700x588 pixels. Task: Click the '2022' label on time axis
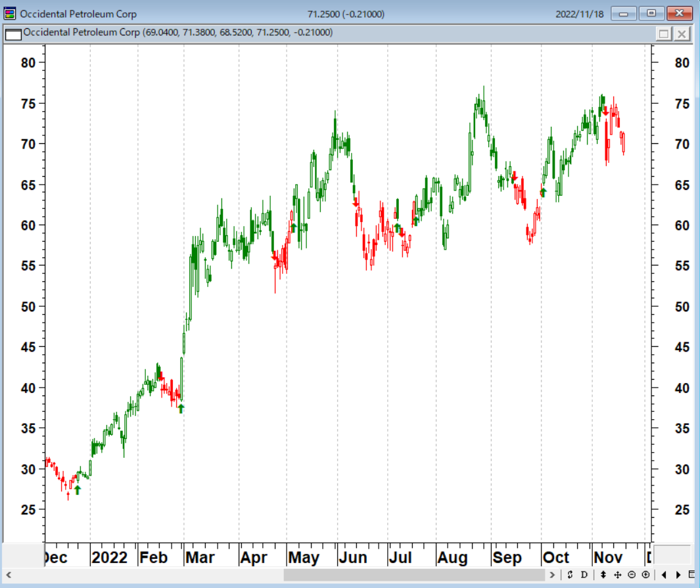(109, 558)
